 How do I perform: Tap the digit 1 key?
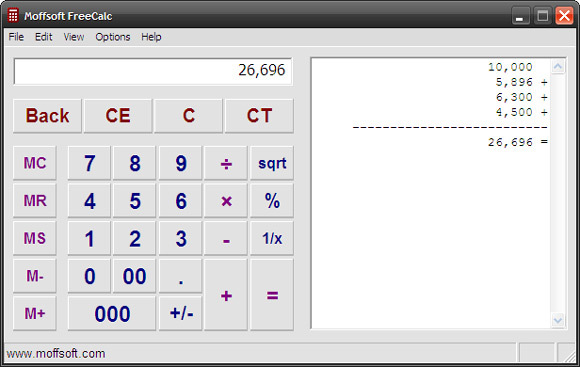[x=89, y=238]
